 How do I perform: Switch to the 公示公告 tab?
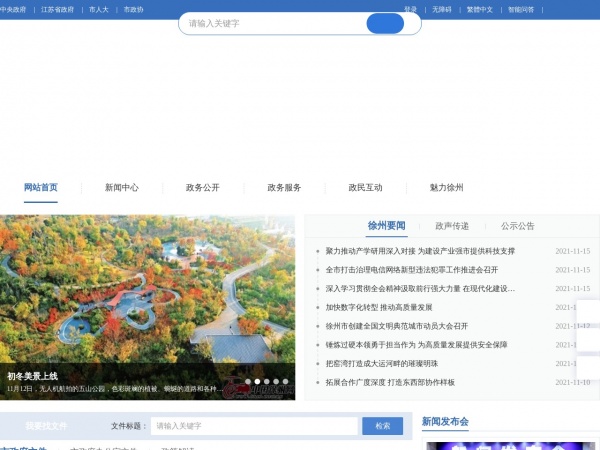pos(518,226)
